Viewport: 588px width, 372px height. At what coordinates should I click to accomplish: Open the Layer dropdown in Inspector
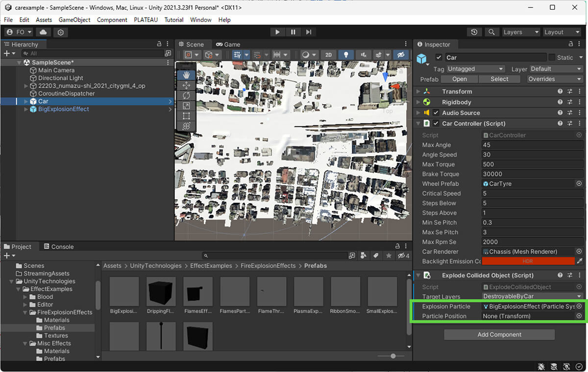click(x=556, y=69)
